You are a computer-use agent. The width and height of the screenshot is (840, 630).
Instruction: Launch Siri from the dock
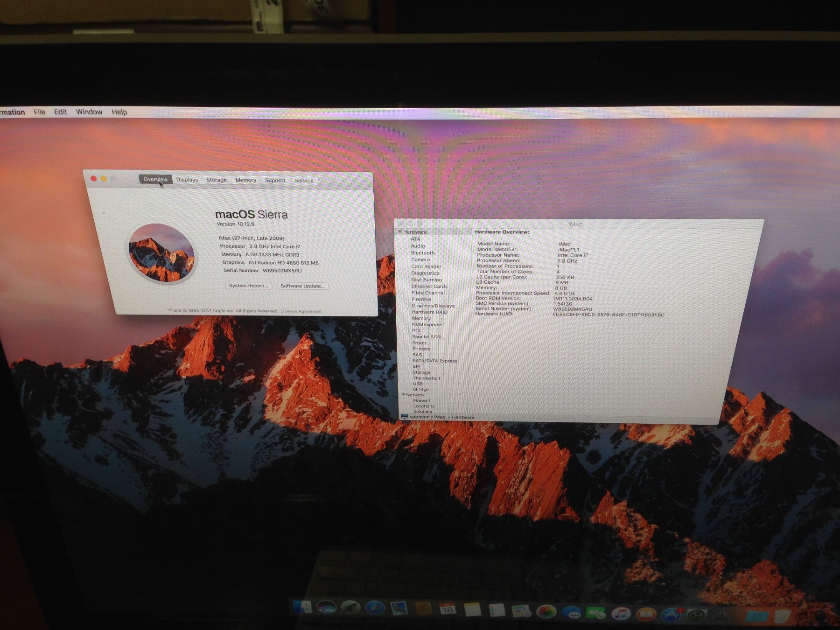tap(326, 608)
